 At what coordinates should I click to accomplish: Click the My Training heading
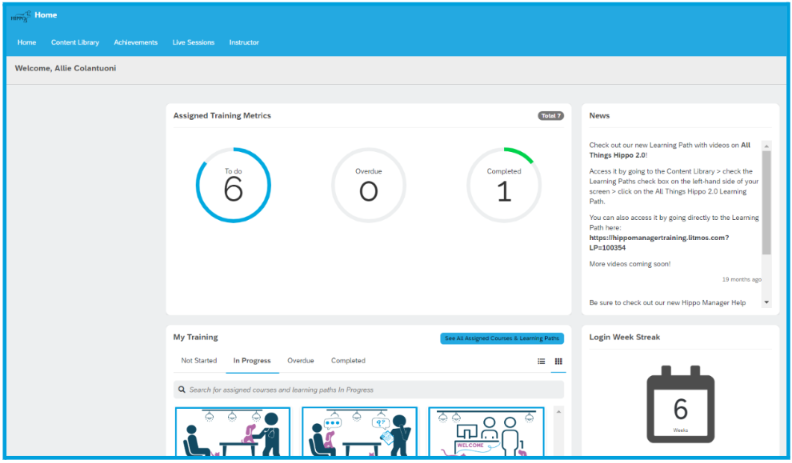click(195, 337)
